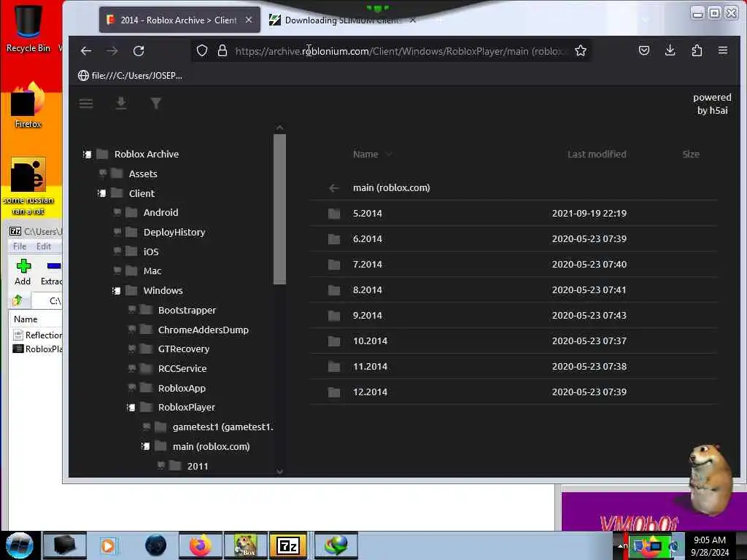Open the 9.2014 folder

pyautogui.click(x=514, y=315)
